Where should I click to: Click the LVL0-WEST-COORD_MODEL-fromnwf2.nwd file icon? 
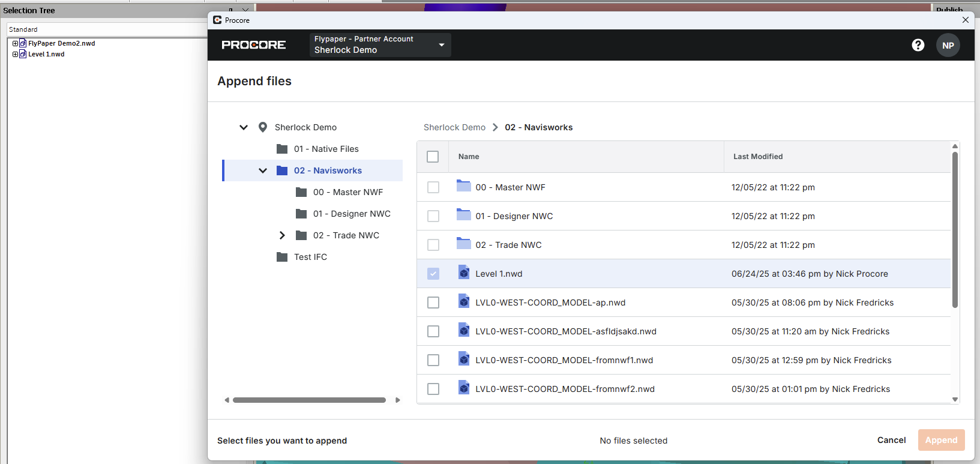pyautogui.click(x=464, y=387)
